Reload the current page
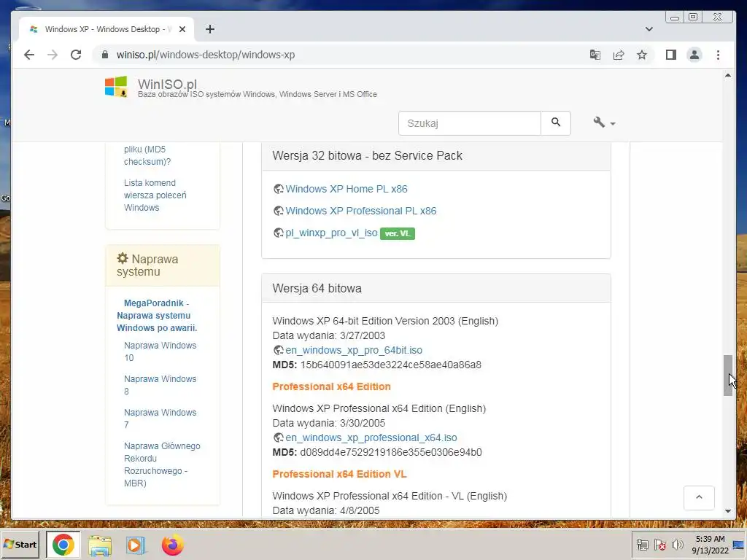Screen dimensions: 747x560 click(76, 55)
